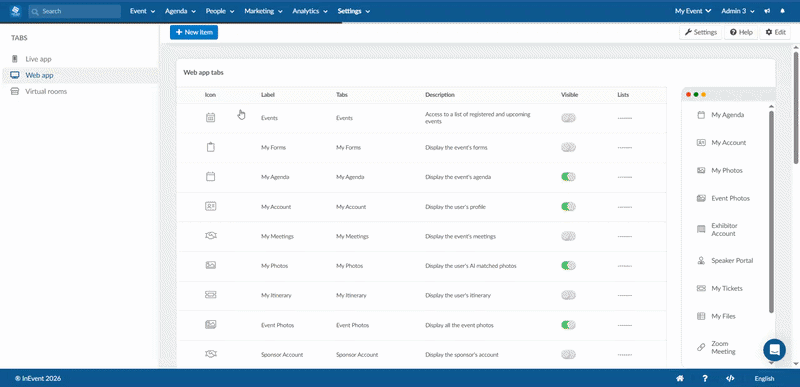Screen dimensions: 800x387
Task: Select the Live app tab
Action: [80, 59]
